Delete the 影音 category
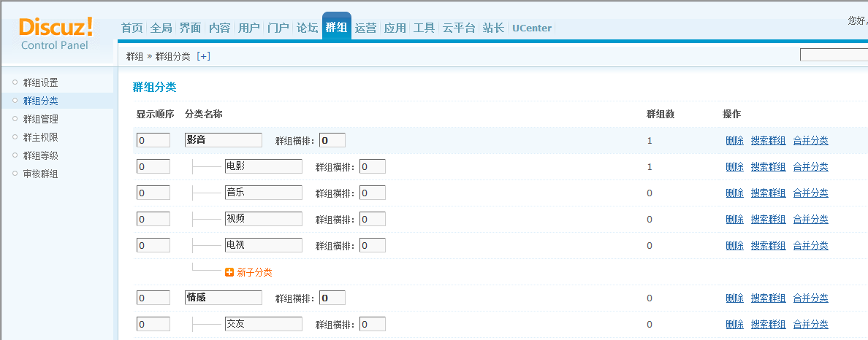Image resolution: width=868 pixels, height=340 pixels. point(734,141)
